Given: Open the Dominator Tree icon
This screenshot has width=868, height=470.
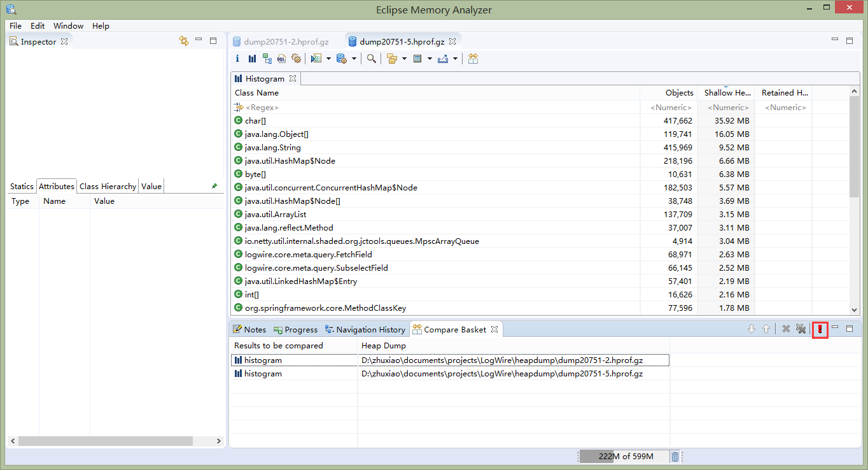Looking at the screenshot, I should (267, 58).
